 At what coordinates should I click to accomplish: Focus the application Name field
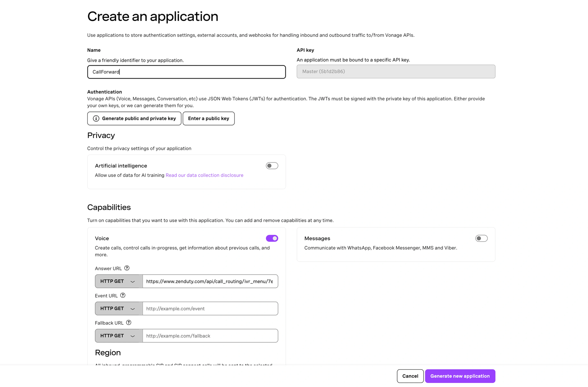(x=187, y=72)
